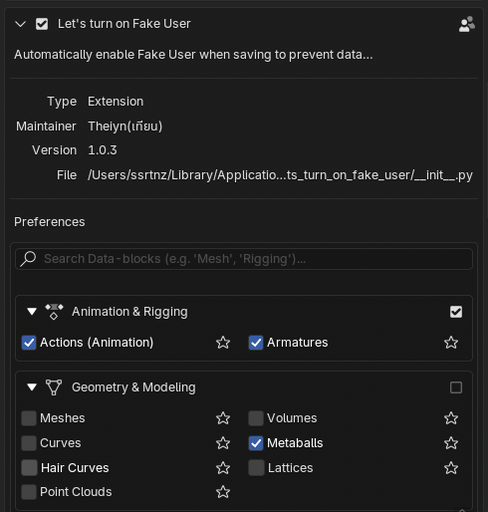Star the Metaballs entry

click(451, 443)
